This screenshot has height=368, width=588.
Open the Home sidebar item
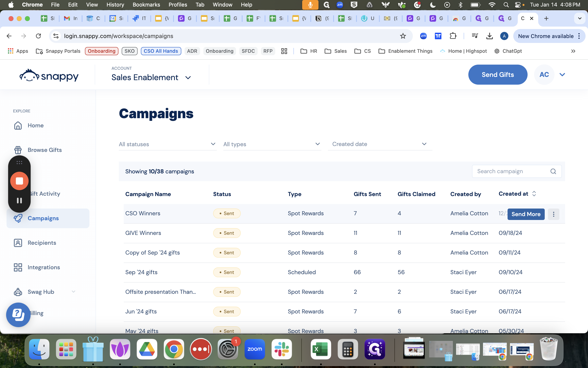29,125
